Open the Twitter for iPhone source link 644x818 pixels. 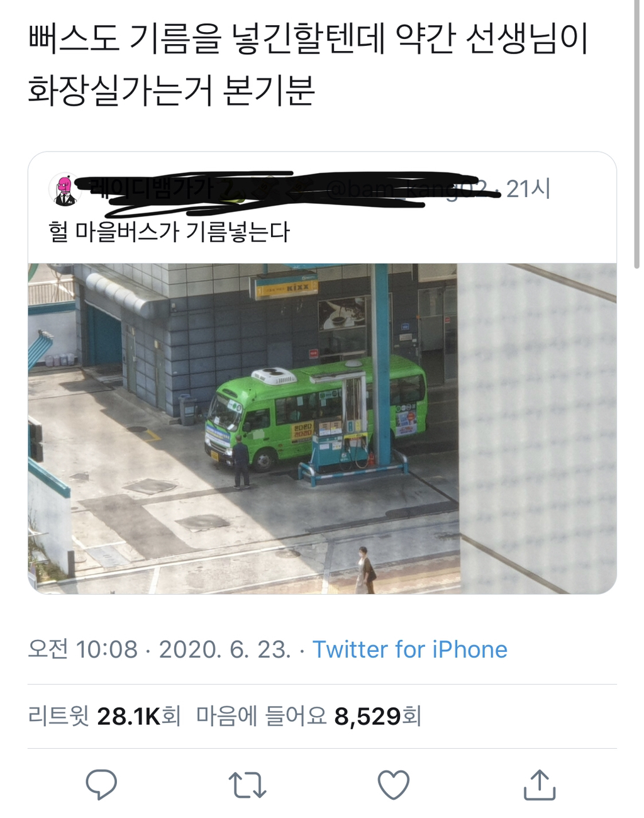click(410, 649)
